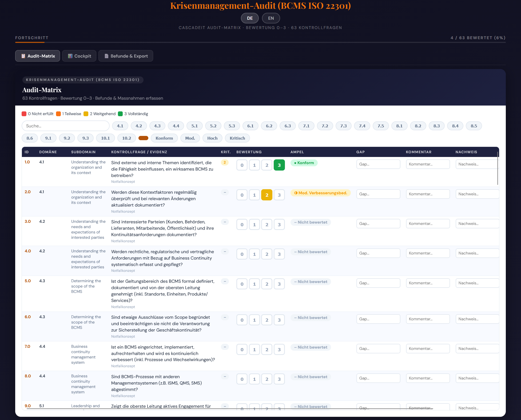This screenshot has height=420, width=521.
Task: Click the Suche search field
Action: coord(66,126)
